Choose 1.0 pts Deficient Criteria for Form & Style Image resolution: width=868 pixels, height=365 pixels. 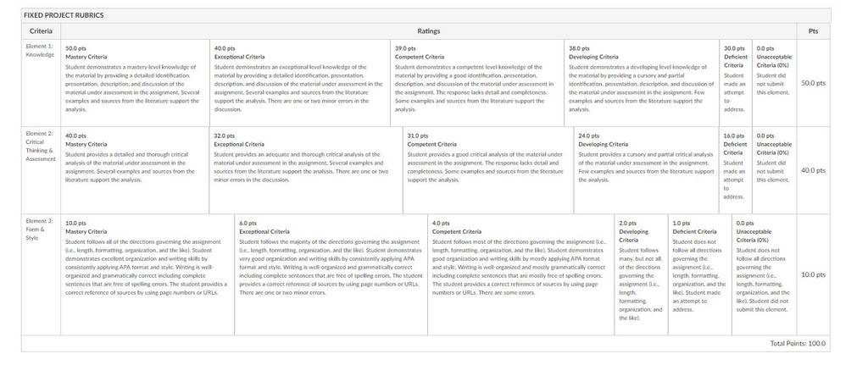pos(699,275)
